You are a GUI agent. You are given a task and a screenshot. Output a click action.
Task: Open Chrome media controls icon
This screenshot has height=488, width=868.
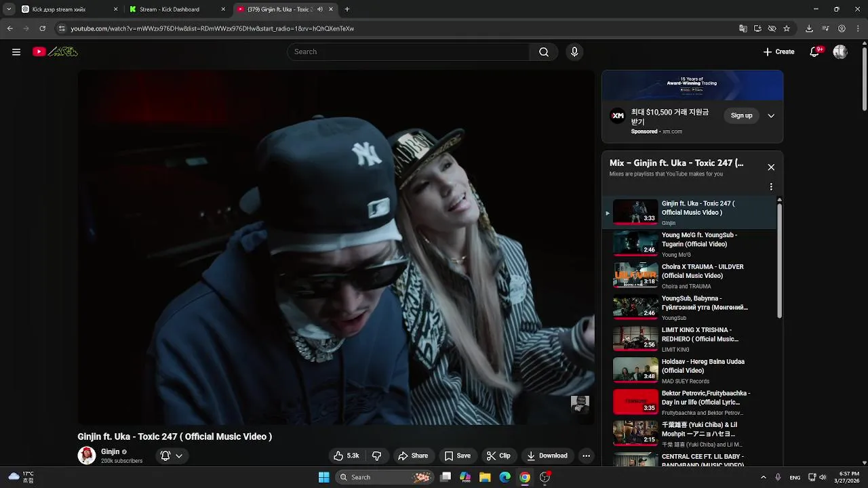coord(825,28)
